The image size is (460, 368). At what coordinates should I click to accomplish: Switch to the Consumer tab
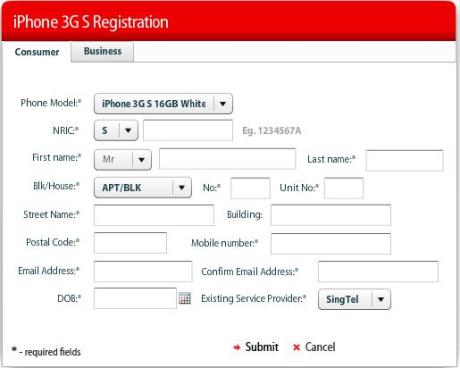pyautogui.click(x=37, y=52)
